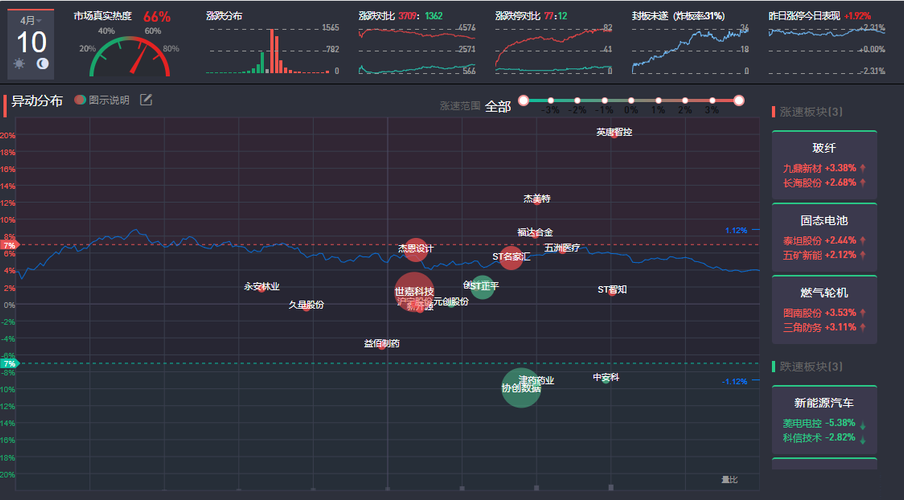Set speed range slider to 2%

(x=685, y=100)
